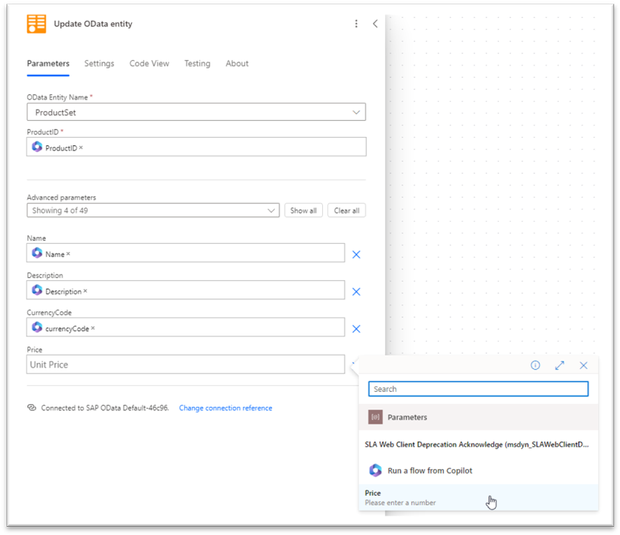Remove the Description dynamic token
Viewport: 620px width, 535px height.
coord(85,291)
